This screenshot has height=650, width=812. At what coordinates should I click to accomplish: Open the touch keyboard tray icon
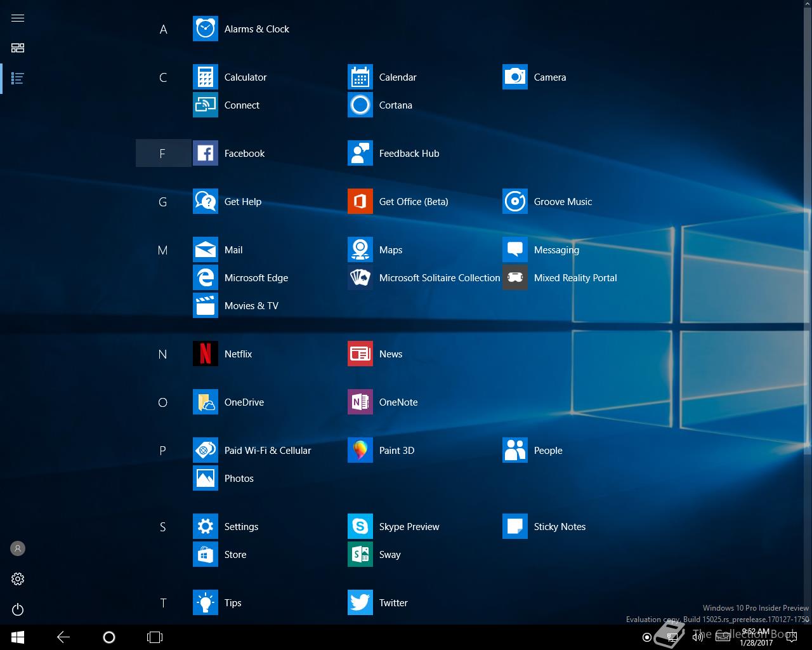(x=723, y=637)
